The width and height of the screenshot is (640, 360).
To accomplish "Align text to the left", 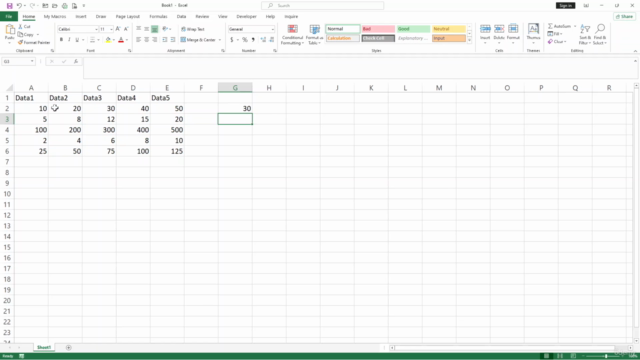I will (139, 40).
